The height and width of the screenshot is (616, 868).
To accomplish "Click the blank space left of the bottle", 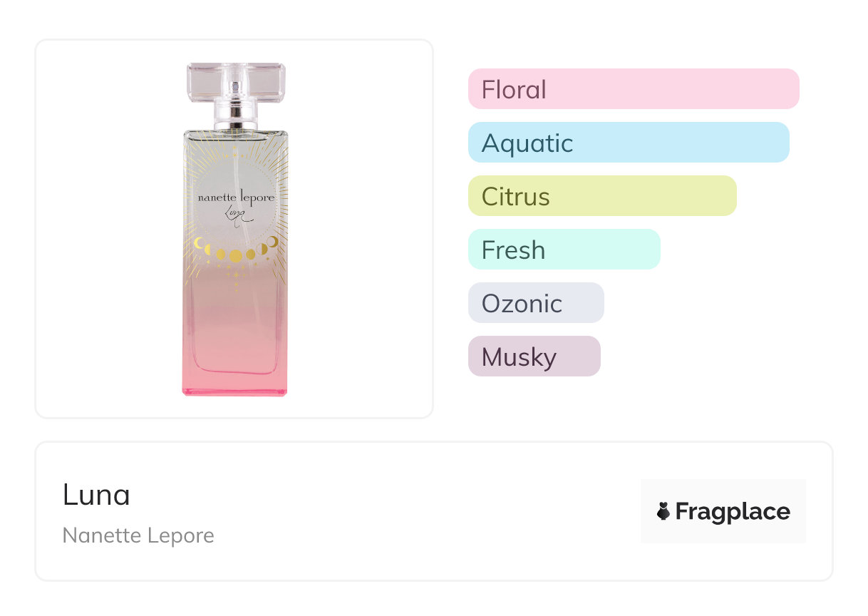I will [x=107, y=228].
